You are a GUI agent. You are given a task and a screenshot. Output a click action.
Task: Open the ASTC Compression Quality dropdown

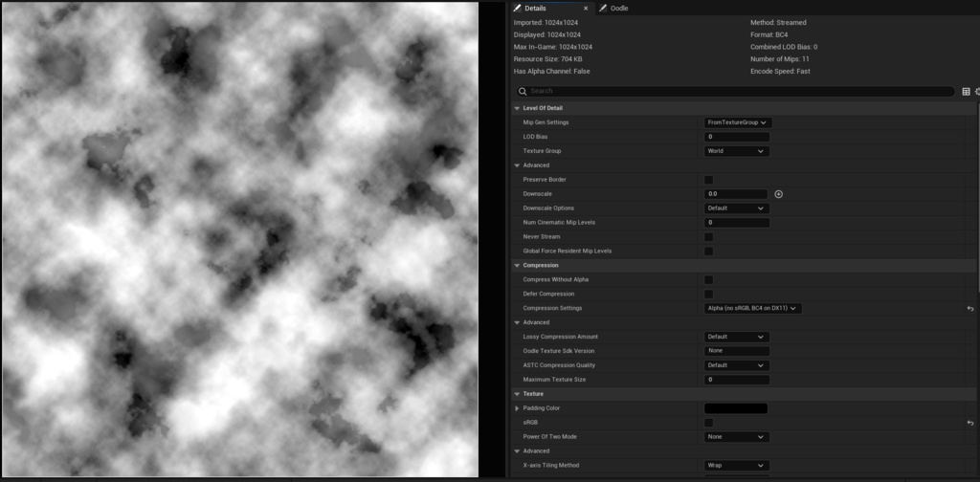click(736, 365)
